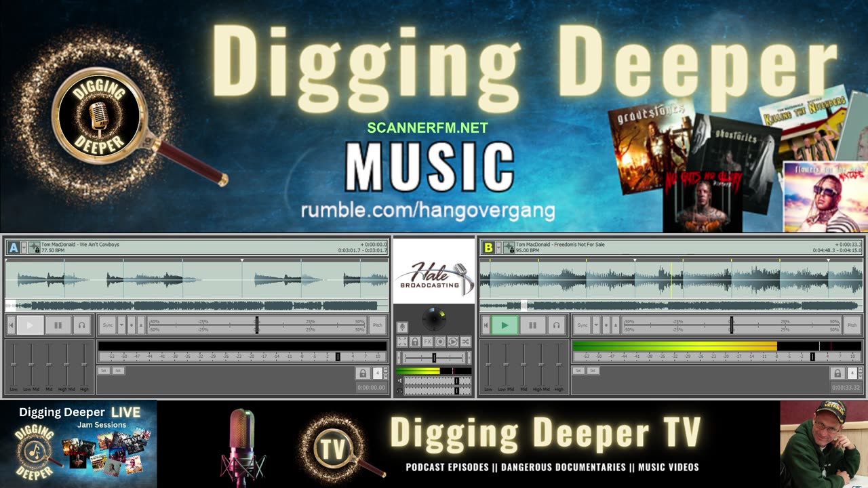Image resolution: width=868 pixels, height=488 pixels.
Task: Click the Low EQ fader on Deck A
Action: click(14, 365)
